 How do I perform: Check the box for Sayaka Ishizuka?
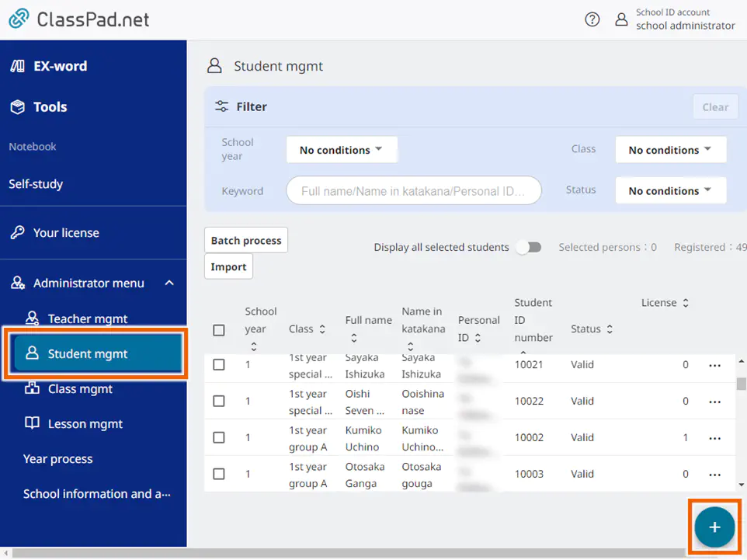tap(219, 364)
